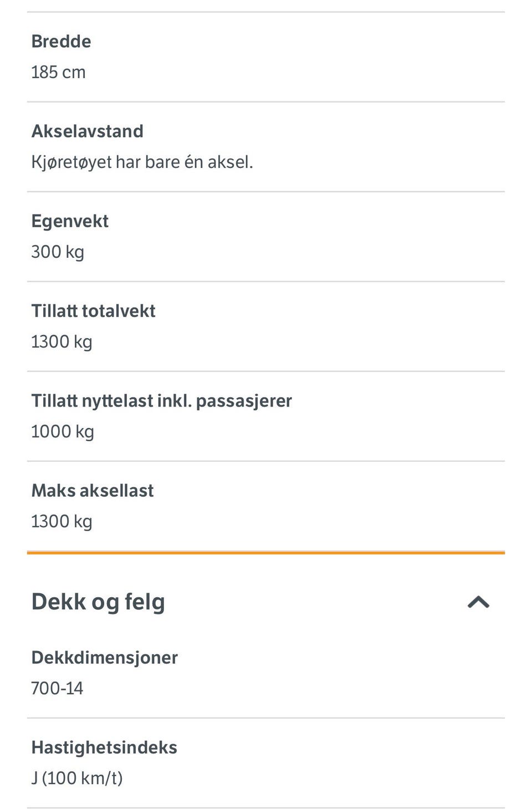Click the 1300 kg value under Tillatt totalvekt
Image resolution: width=532 pixels, height=809 pixels.
click(x=62, y=342)
